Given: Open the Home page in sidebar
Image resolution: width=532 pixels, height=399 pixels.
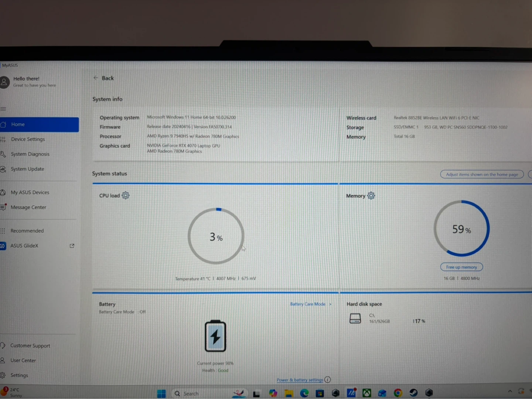Looking at the screenshot, I should (39, 124).
